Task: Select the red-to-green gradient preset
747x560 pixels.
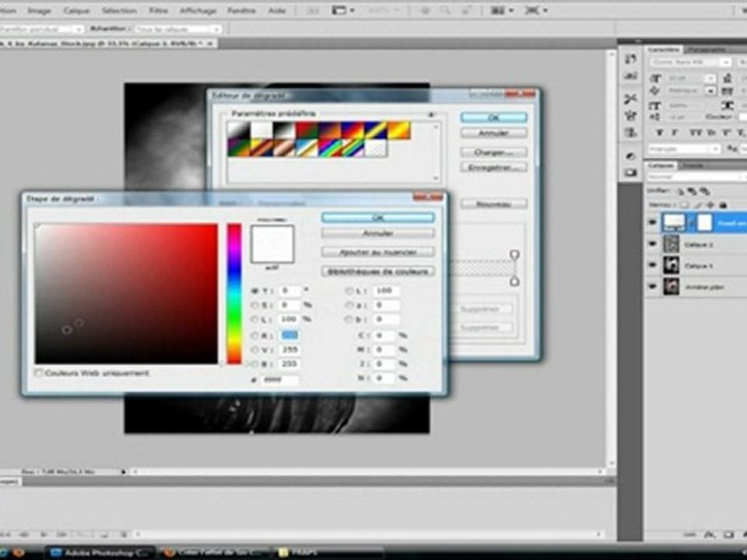Action: pyautogui.click(x=307, y=130)
